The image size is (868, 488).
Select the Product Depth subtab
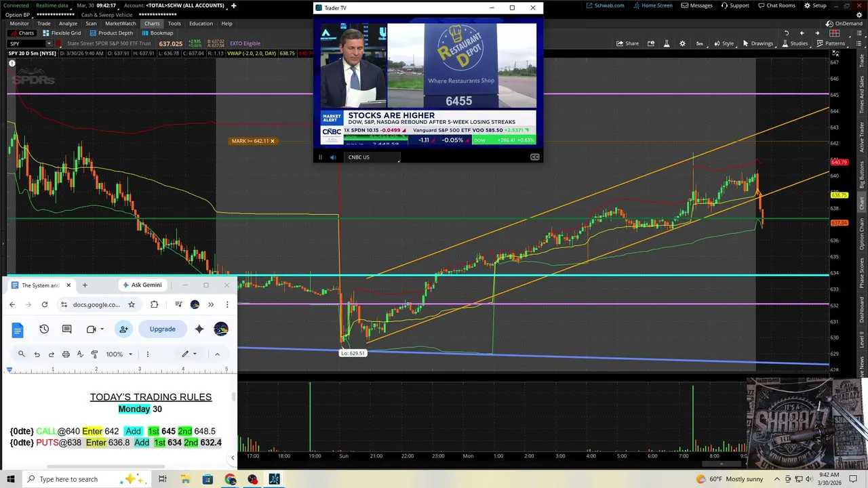[x=111, y=33]
